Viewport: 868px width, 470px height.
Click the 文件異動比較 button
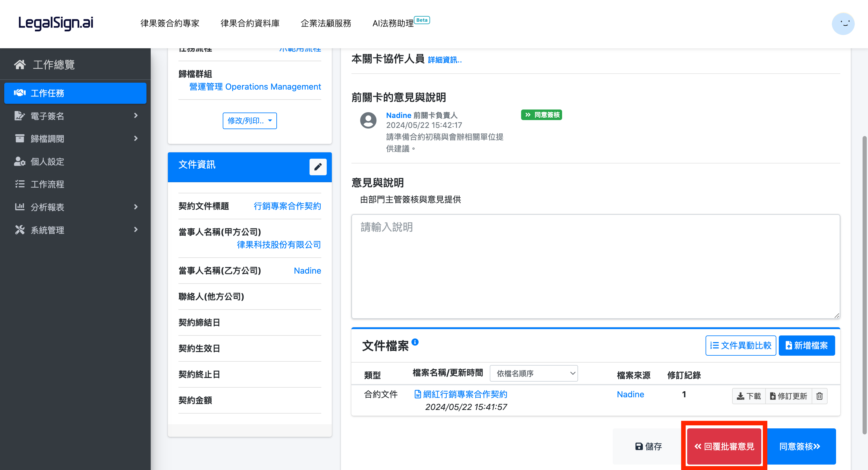click(x=741, y=346)
